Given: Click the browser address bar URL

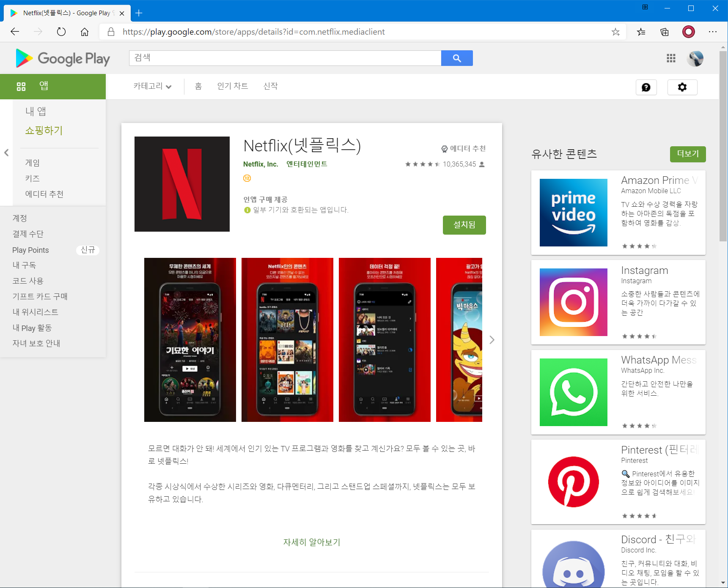Looking at the screenshot, I should 254,32.
